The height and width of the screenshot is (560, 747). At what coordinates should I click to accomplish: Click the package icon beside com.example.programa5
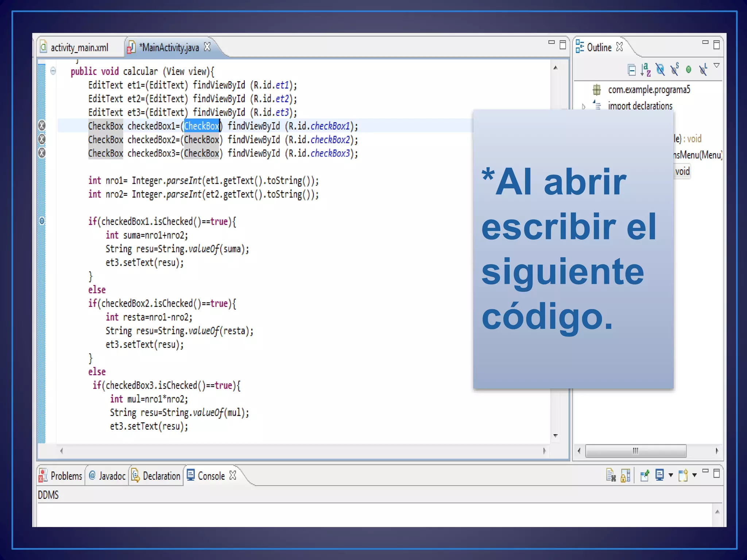coord(597,90)
